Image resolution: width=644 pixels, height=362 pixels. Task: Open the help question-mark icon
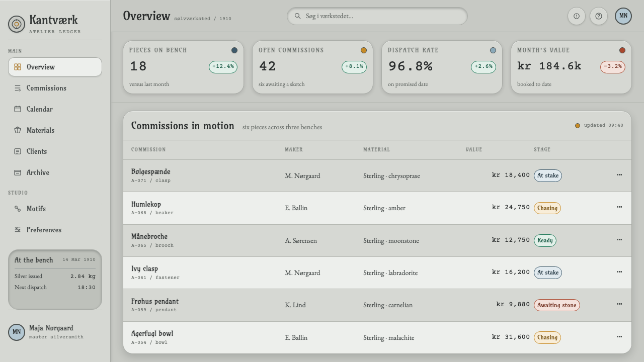[599, 16]
